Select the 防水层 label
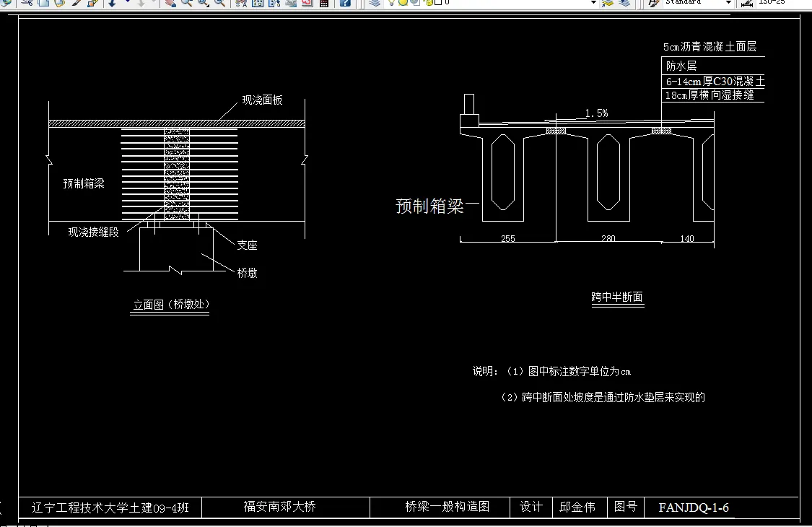 point(681,66)
